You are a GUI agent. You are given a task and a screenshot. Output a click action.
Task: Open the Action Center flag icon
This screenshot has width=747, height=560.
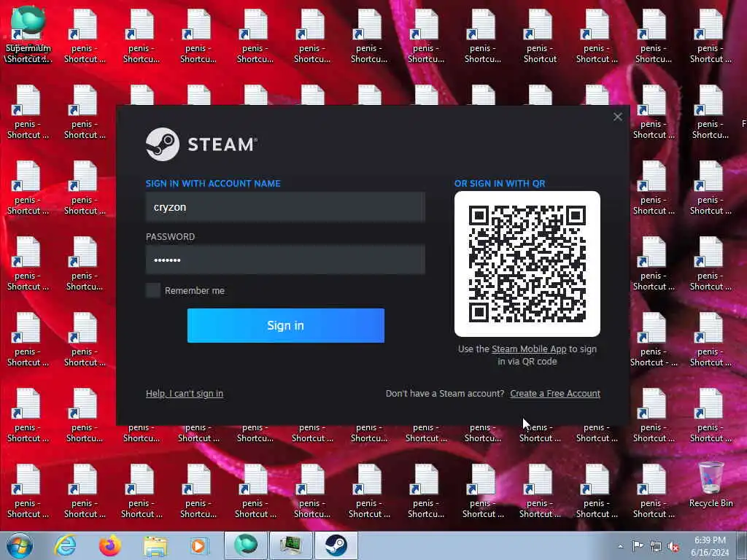pyautogui.click(x=638, y=546)
